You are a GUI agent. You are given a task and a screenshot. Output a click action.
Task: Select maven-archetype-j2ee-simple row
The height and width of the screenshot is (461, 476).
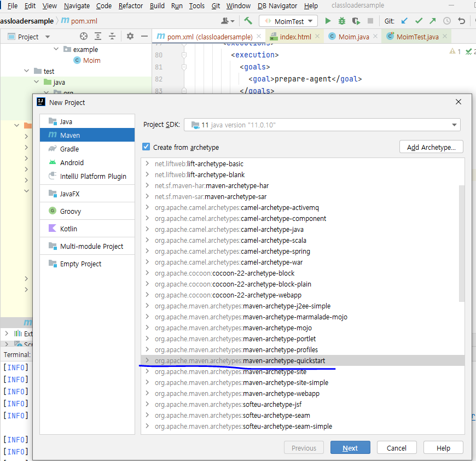pos(303,306)
